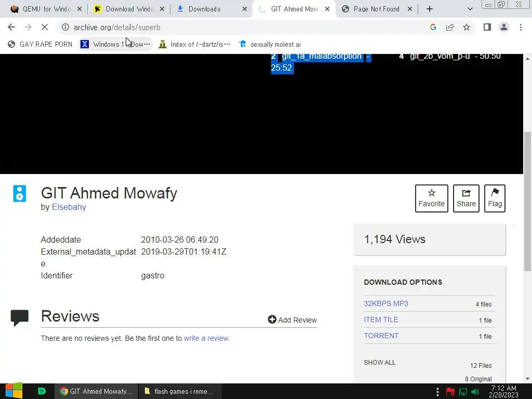The image size is (532, 399).
Task: Click the address bar URL field
Action: [x=237, y=27]
